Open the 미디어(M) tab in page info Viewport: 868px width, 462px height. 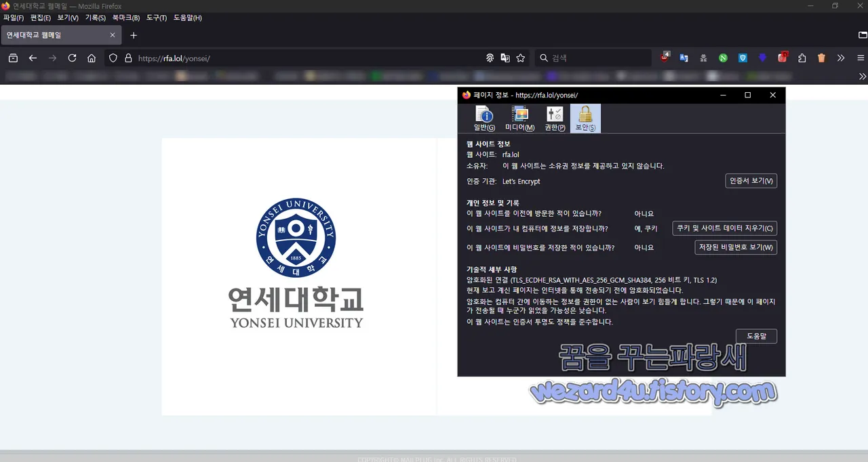(x=519, y=117)
